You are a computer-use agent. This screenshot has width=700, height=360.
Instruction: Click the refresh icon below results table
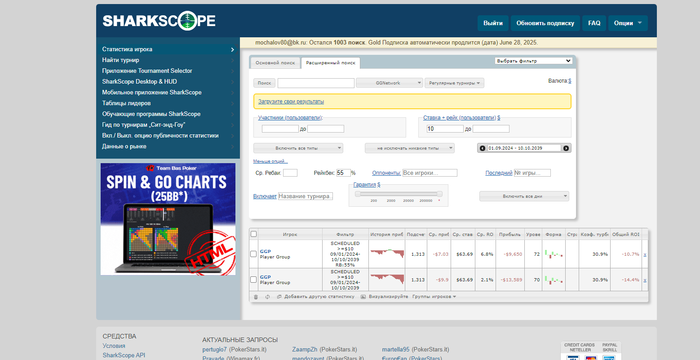[x=267, y=297]
